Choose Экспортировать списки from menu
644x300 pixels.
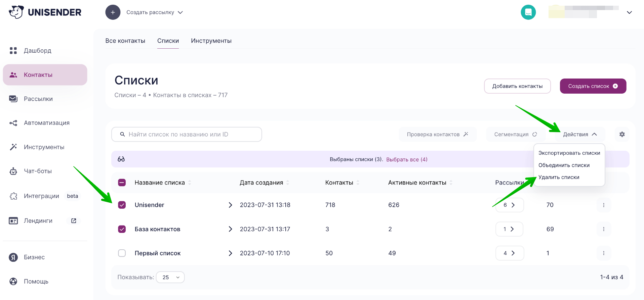[x=569, y=153]
